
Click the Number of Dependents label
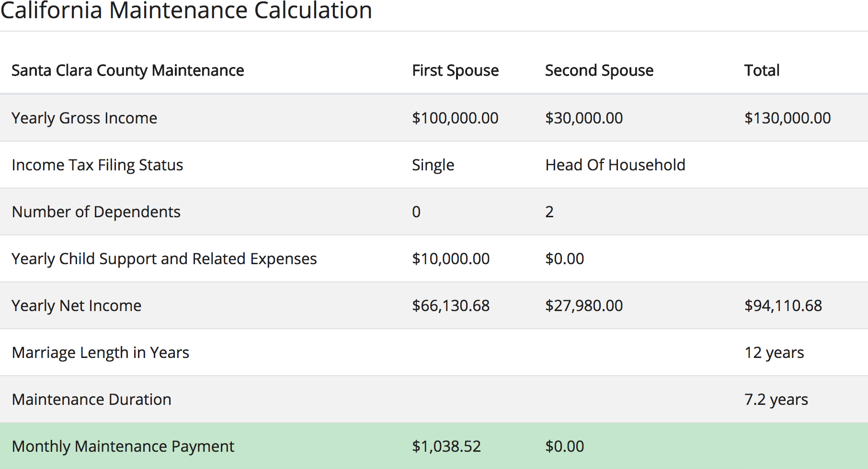pyautogui.click(x=96, y=212)
